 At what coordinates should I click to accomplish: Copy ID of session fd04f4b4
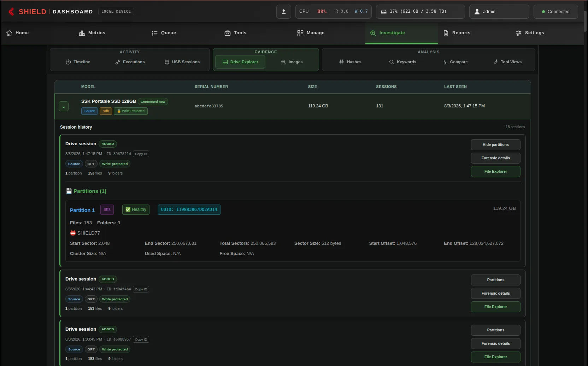141,289
